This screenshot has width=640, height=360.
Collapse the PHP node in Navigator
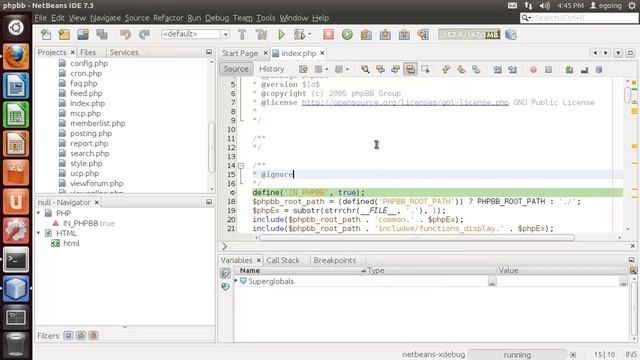click(x=39, y=213)
